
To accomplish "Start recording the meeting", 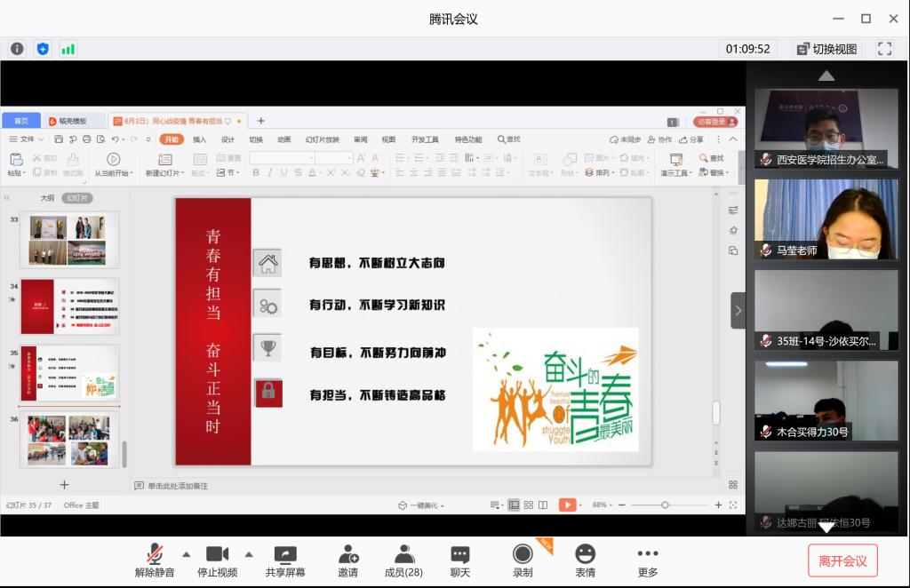I will (x=523, y=554).
